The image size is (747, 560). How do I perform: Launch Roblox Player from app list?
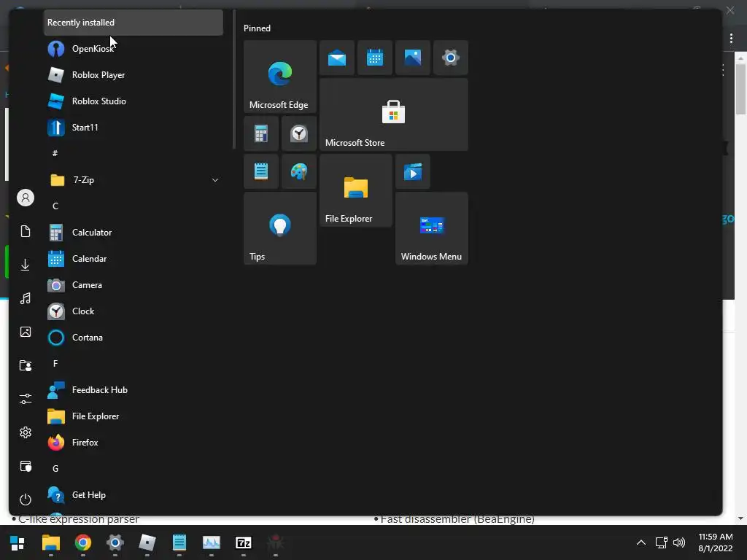coord(133,75)
